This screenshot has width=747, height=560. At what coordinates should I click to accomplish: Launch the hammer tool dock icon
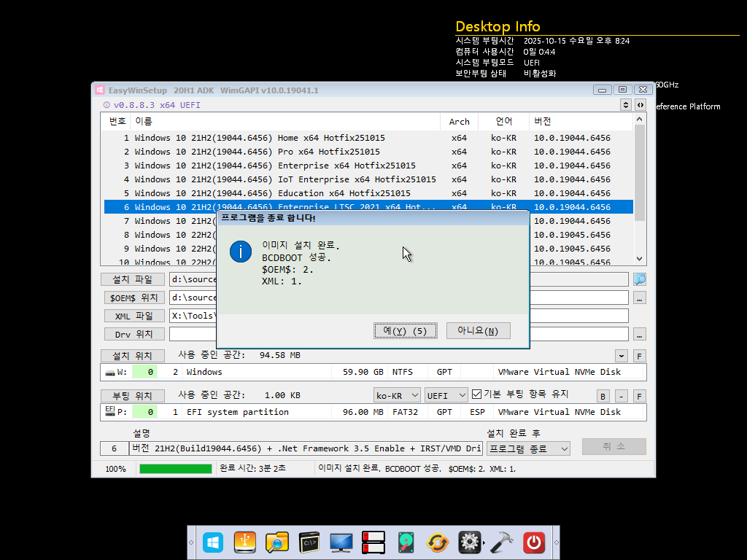point(502,542)
